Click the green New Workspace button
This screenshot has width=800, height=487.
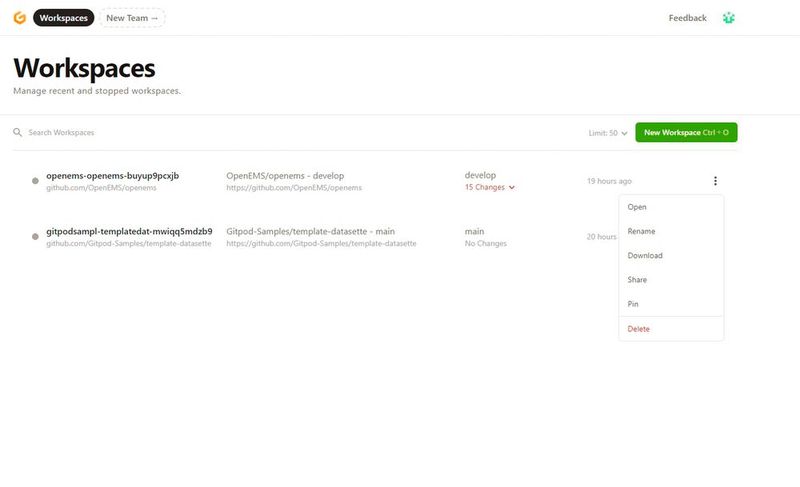tap(686, 133)
